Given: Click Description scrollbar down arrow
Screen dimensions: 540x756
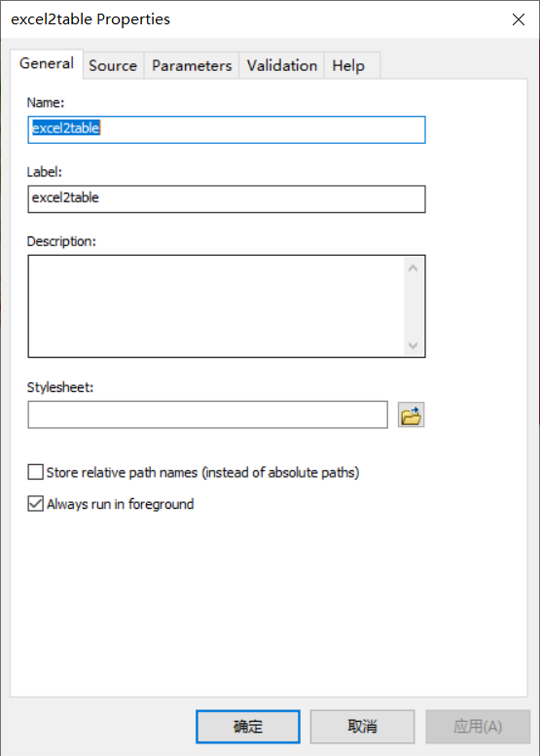Looking at the screenshot, I should pos(414,345).
